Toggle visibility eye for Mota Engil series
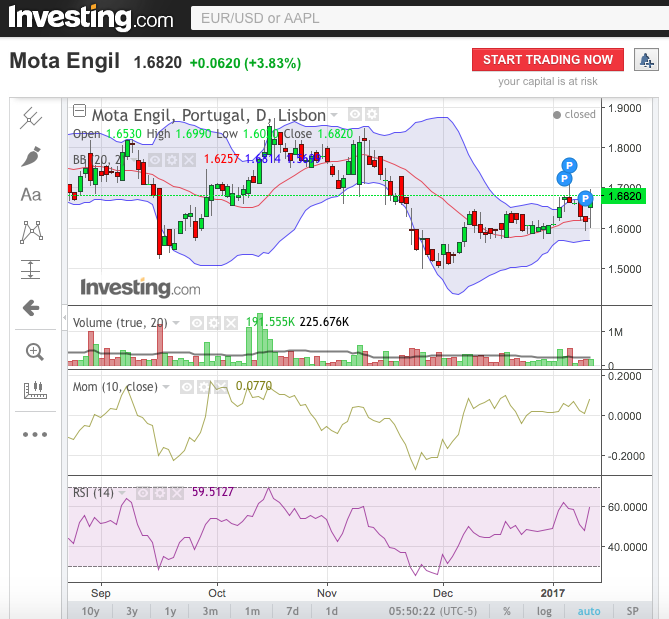Viewport: 669px width, 619px height. (x=355, y=114)
